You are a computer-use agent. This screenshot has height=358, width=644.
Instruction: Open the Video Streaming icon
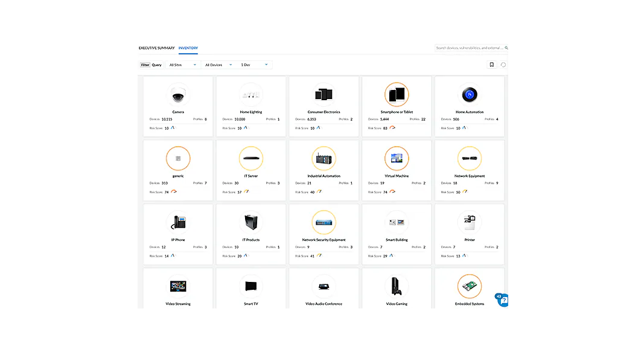pos(178,286)
